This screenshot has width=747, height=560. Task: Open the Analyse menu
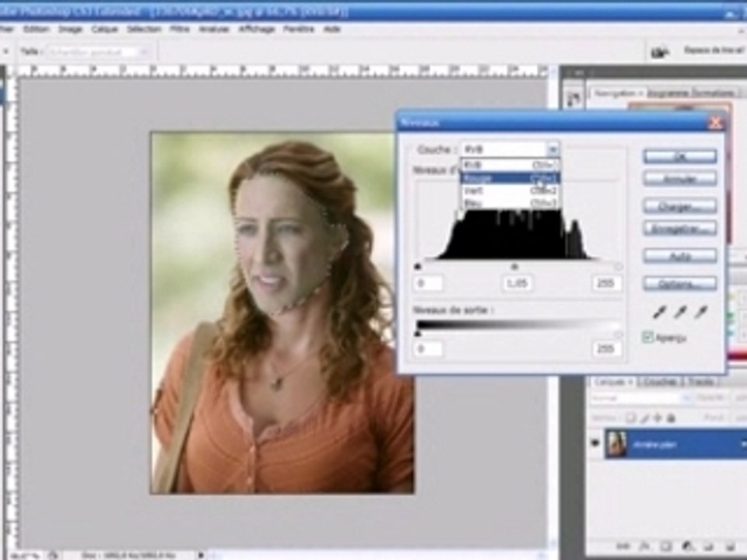213,29
